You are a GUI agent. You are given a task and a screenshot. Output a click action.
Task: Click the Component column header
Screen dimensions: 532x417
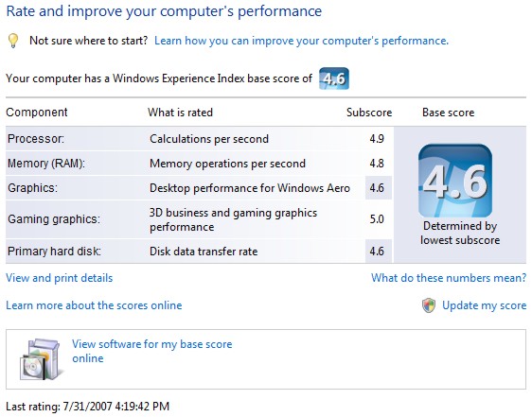37,113
